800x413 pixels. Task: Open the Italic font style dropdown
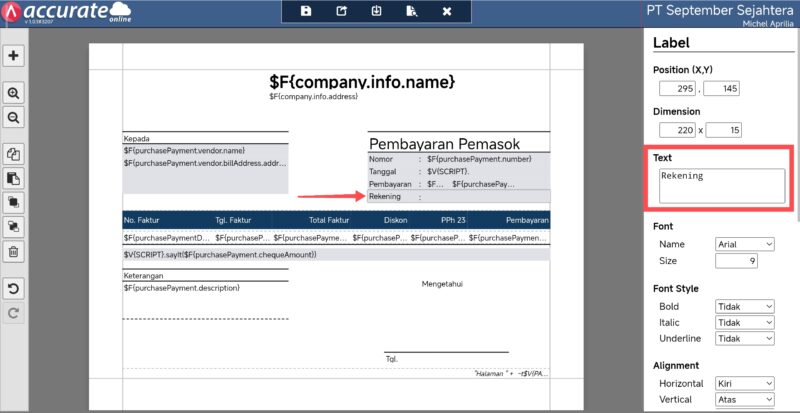pyautogui.click(x=745, y=323)
